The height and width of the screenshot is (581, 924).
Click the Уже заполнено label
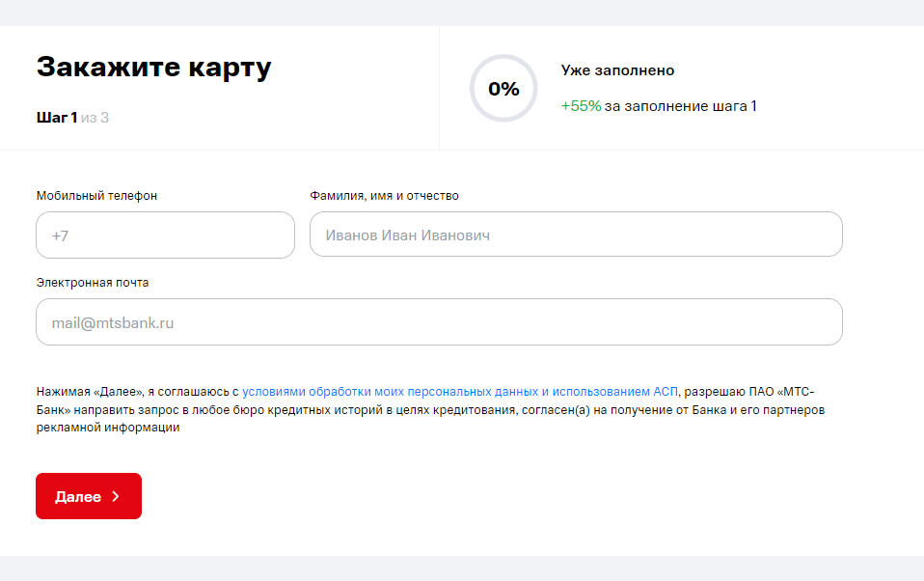pyautogui.click(x=617, y=70)
